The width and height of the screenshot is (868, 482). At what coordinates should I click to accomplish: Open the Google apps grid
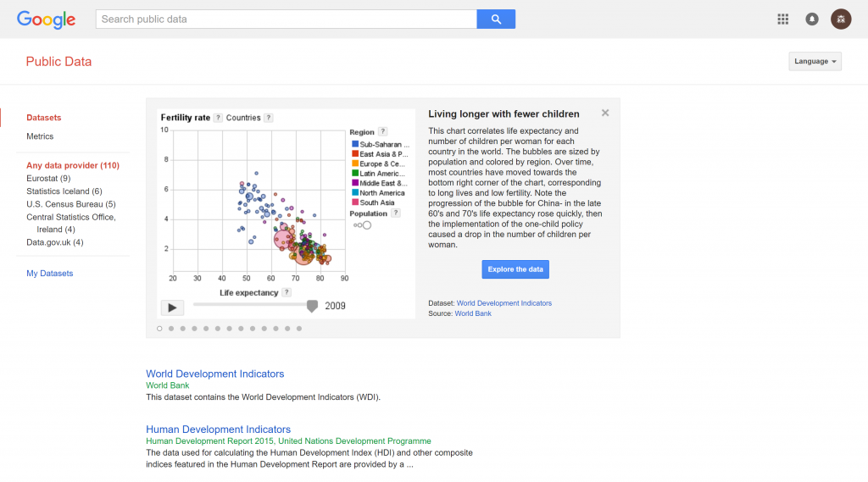782,19
